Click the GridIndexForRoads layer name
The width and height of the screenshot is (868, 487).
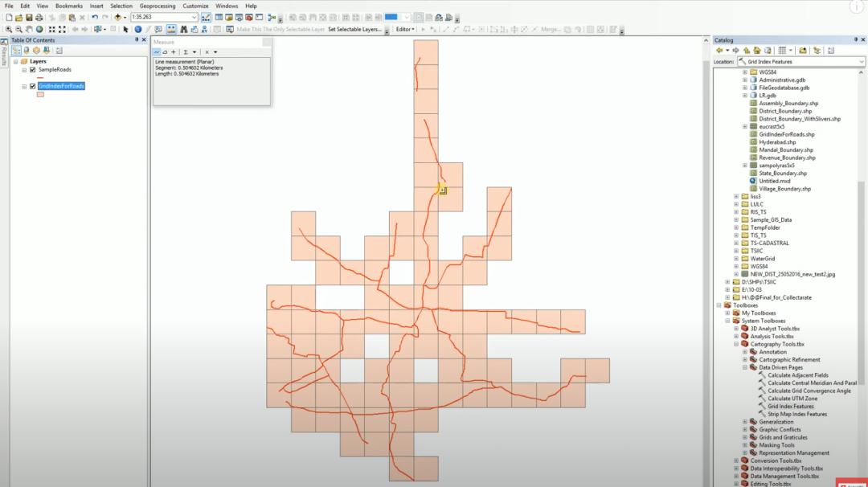[x=61, y=86]
